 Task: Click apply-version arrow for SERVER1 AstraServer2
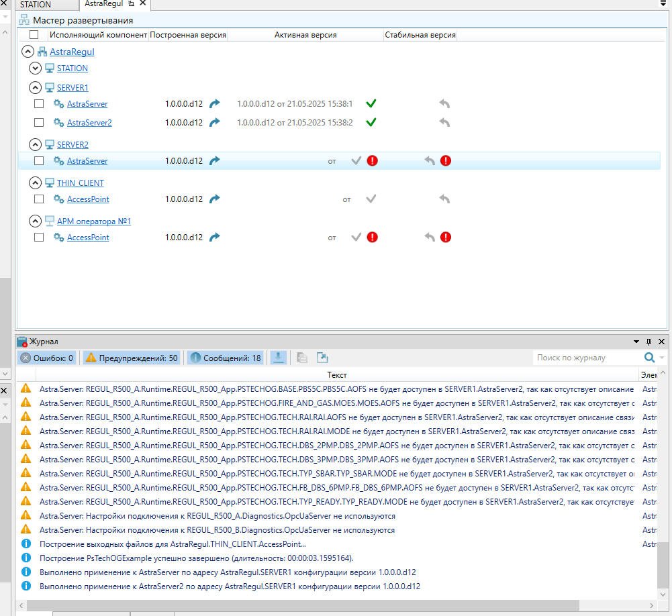pos(214,123)
